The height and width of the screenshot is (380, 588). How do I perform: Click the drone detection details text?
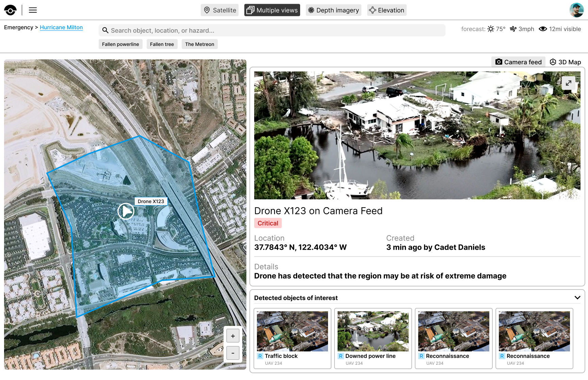click(380, 276)
